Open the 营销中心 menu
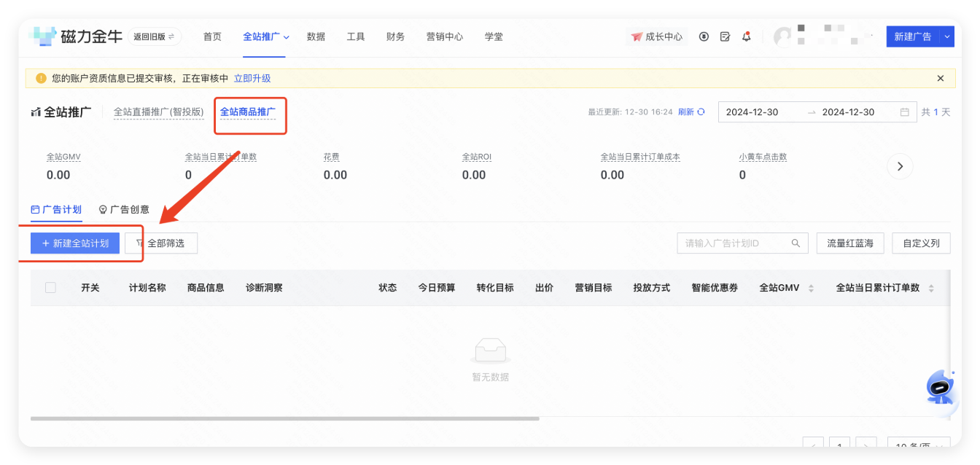This screenshot has width=980, height=465. tap(445, 36)
